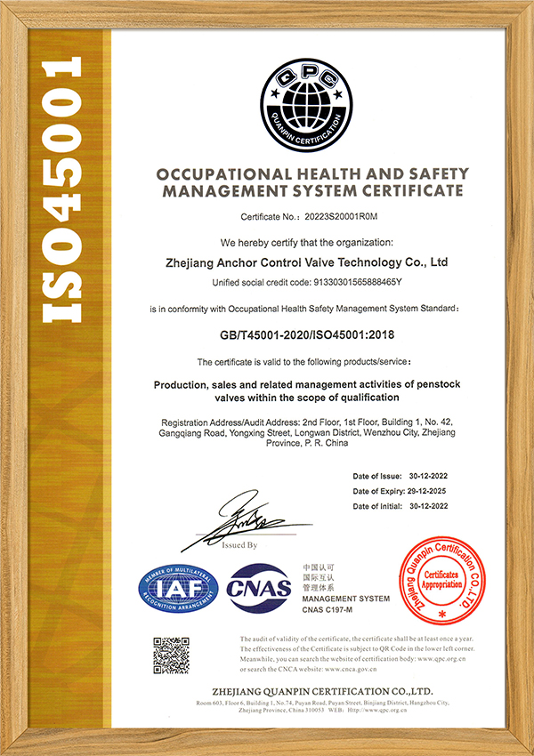
Task: Click the GB/T45001-2020/ISO45001:2018 standard text
Action: pos(305,334)
